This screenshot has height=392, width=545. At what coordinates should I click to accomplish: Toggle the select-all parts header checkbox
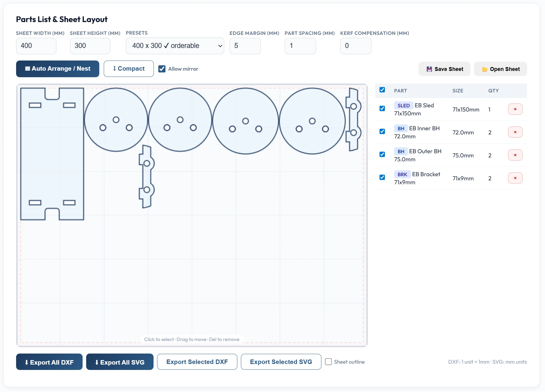coord(382,90)
